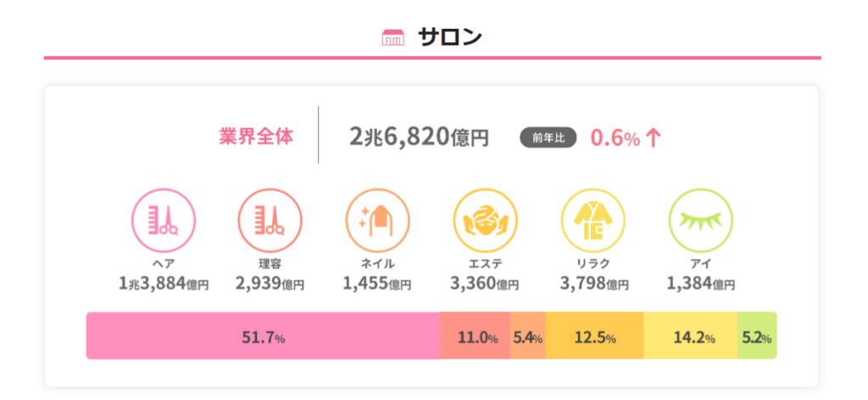Image resolution: width=868 pixels, height=400 pixels.
Task: Click the 5.4% orange bar segment
Action: pos(527,336)
